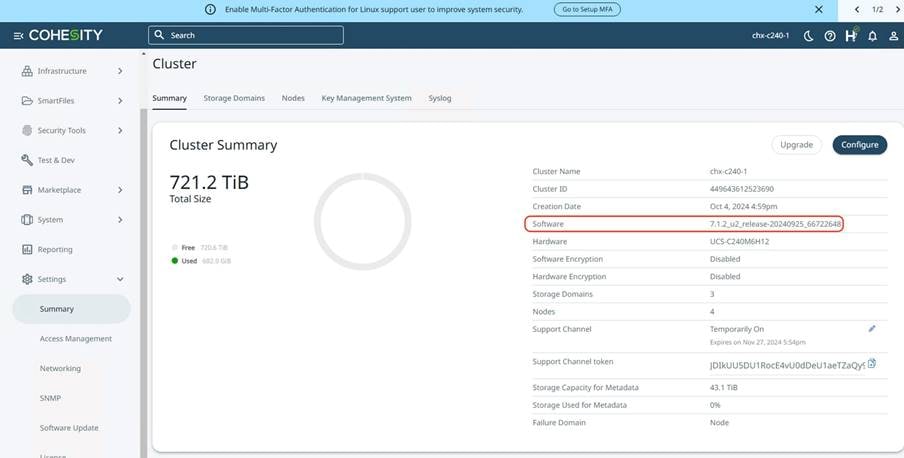This screenshot has height=458, width=904.
Task: Switch to the Syslog tab
Action: point(440,98)
